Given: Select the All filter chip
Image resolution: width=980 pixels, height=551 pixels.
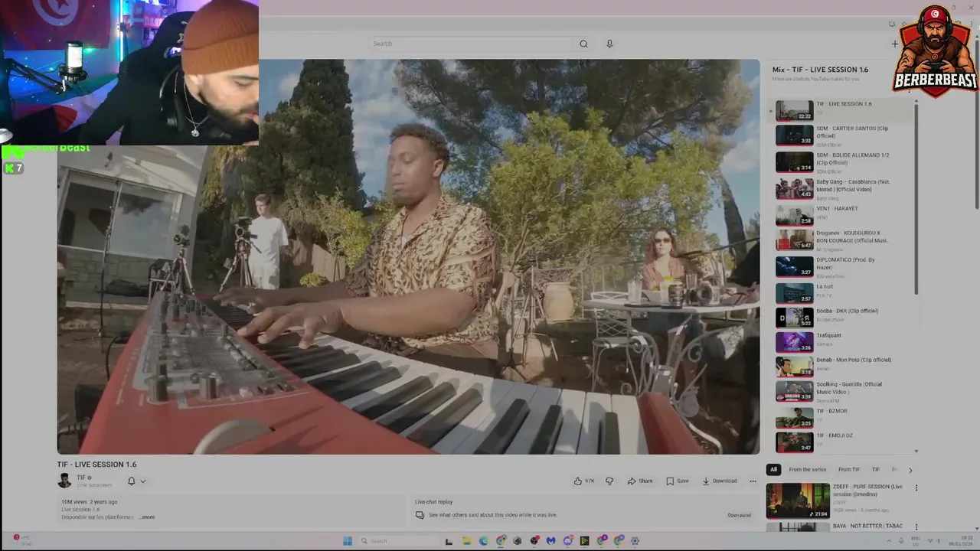Looking at the screenshot, I should (x=773, y=469).
